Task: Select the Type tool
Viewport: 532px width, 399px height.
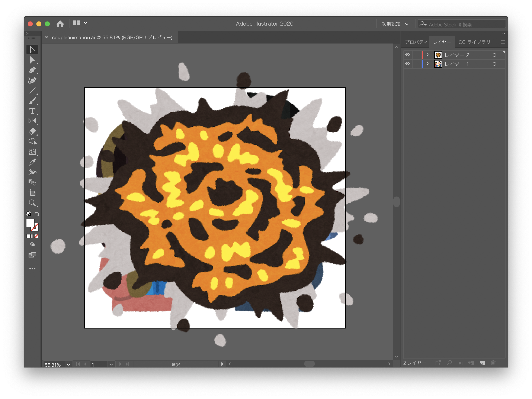Action: tap(32, 111)
